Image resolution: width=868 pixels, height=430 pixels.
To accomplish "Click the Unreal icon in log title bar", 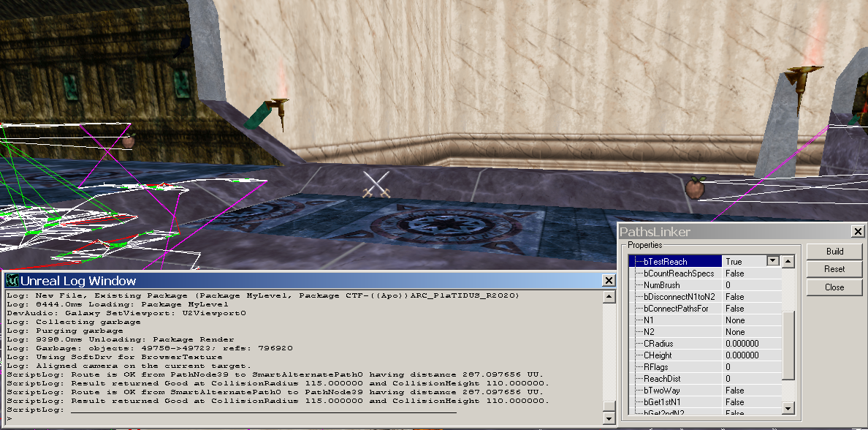I will tap(12, 280).
